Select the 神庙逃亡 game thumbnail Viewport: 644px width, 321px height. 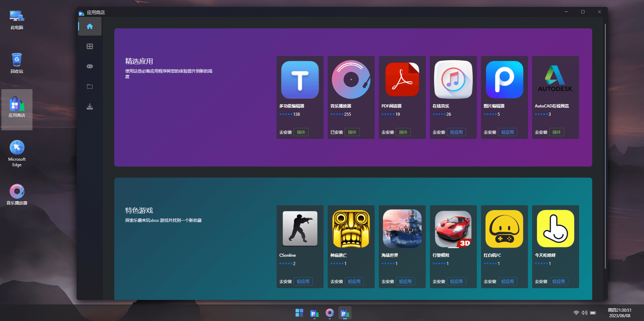coord(351,229)
